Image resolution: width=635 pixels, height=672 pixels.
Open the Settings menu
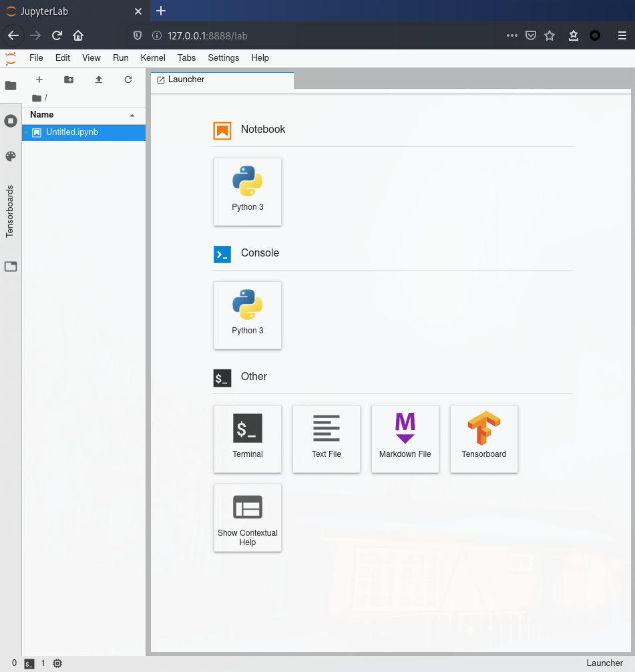point(223,58)
